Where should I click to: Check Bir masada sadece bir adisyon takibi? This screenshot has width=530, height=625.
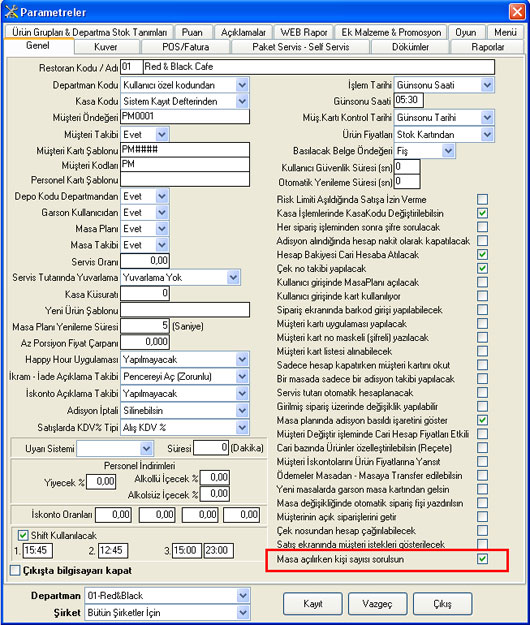(482, 378)
